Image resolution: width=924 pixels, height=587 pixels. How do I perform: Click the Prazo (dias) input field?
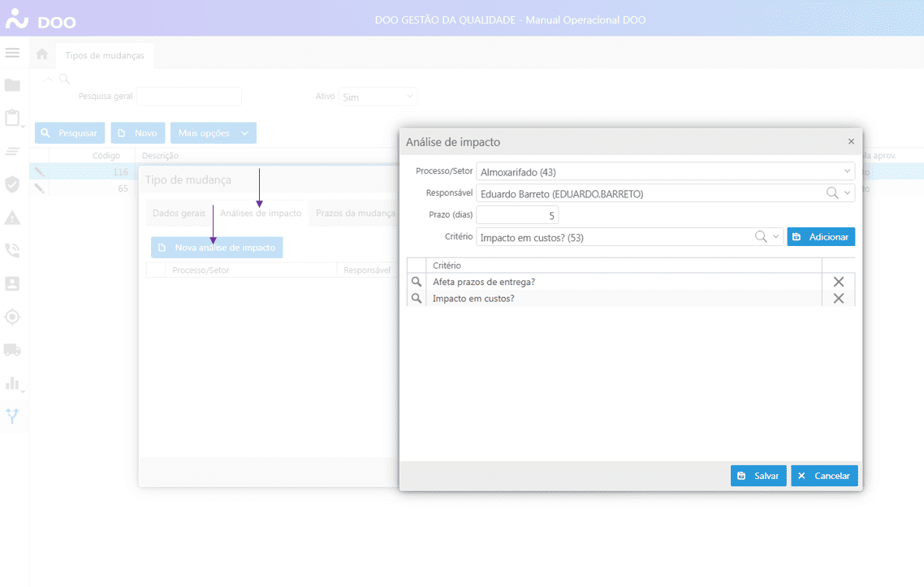click(x=517, y=215)
